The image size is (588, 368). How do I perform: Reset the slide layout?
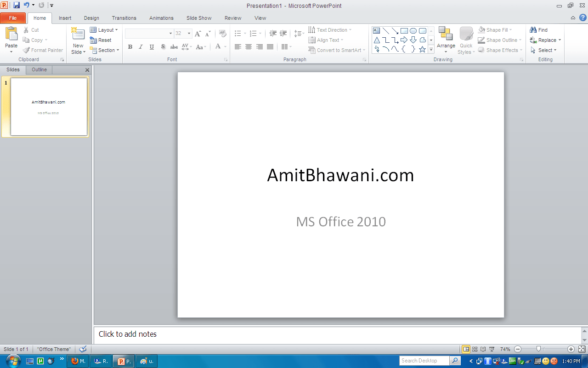point(101,40)
